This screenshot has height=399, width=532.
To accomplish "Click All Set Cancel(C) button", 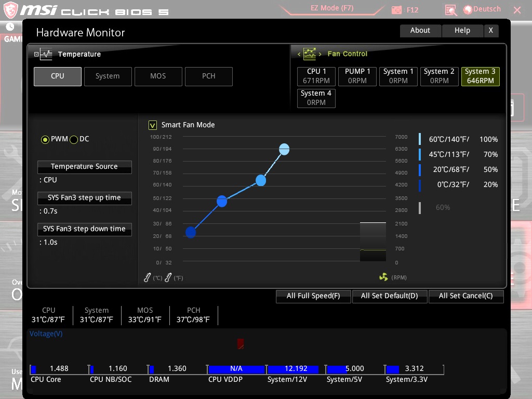I will pos(466,296).
